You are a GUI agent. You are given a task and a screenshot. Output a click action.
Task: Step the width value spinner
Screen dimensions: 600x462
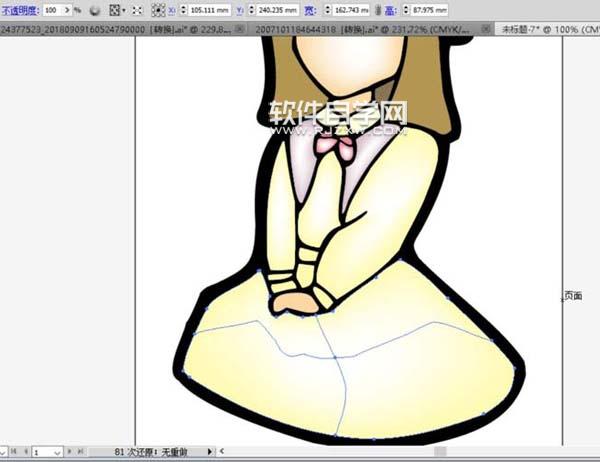point(328,10)
